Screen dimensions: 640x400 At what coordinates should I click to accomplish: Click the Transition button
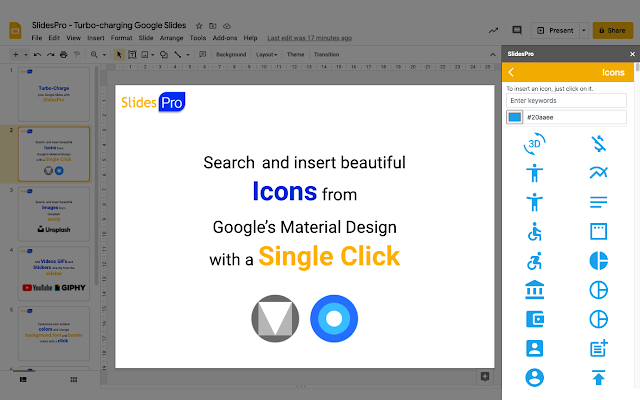pyautogui.click(x=326, y=54)
